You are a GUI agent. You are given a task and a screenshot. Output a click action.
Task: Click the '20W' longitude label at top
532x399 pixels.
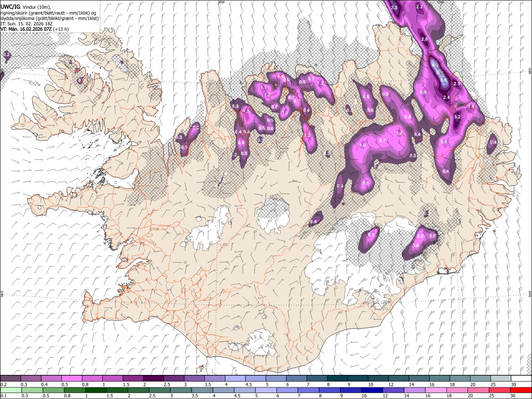pyautogui.click(x=222, y=2)
